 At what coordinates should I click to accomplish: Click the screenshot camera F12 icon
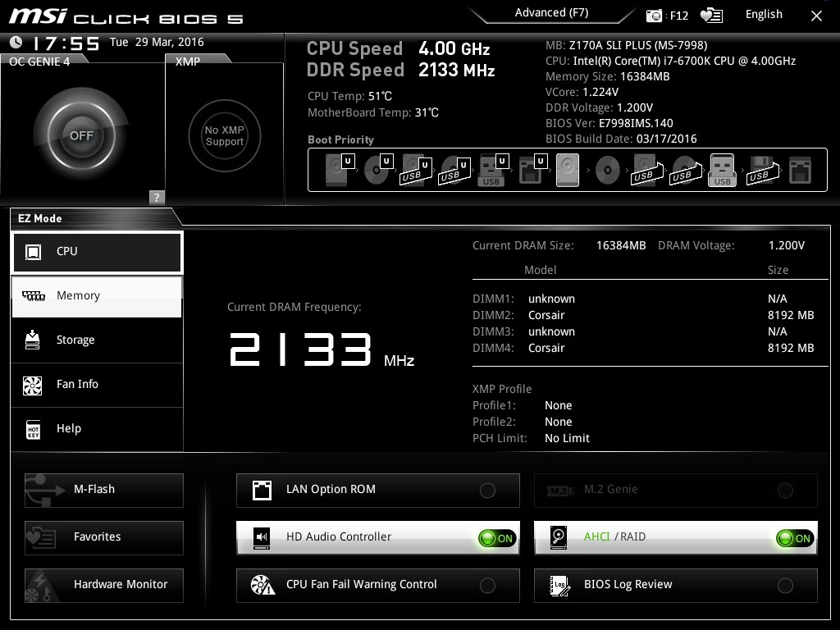click(667, 16)
